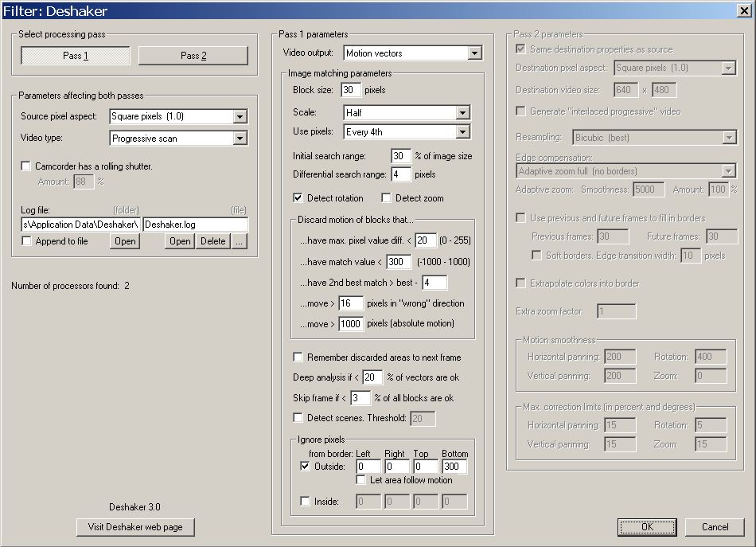
Task: Enable Detect zoom checkbox
Action: point(386,197)
